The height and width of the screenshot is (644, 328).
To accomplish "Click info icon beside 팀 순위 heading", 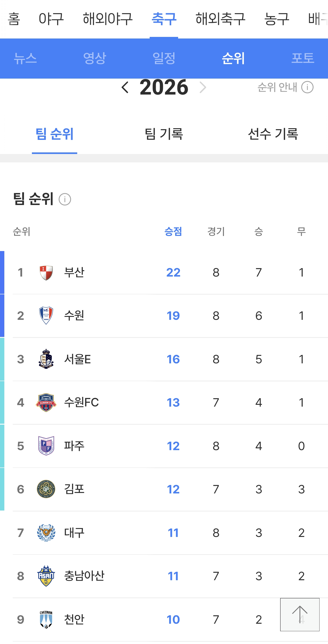I will click(x=65, y=199).
